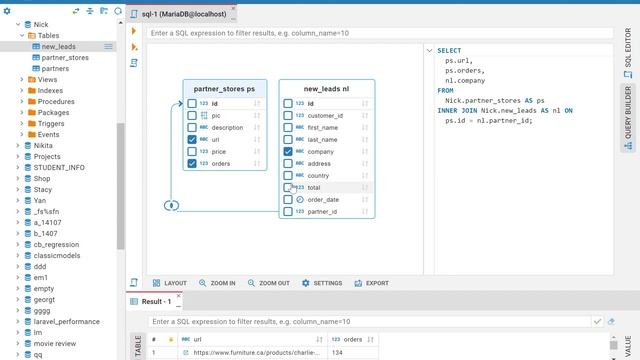
Task: Apply the result filter checkmark icon
Action: (598, 321)
